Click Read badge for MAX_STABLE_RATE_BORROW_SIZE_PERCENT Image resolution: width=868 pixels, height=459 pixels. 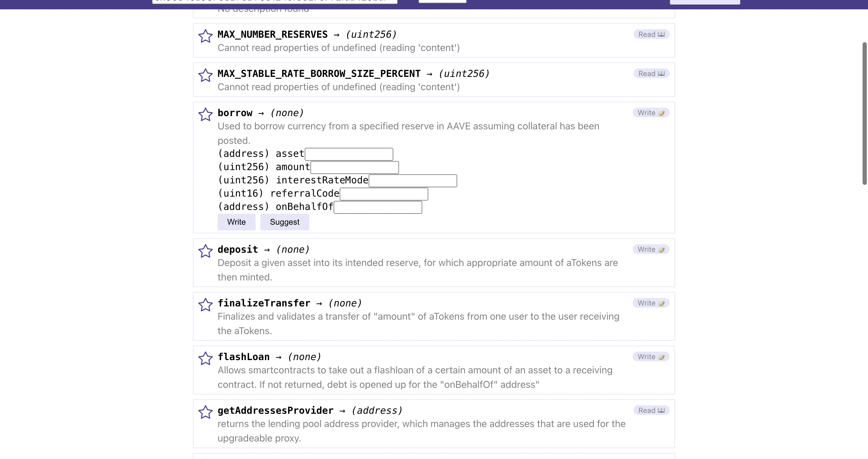pyautogui.click(x=651, y=74)
